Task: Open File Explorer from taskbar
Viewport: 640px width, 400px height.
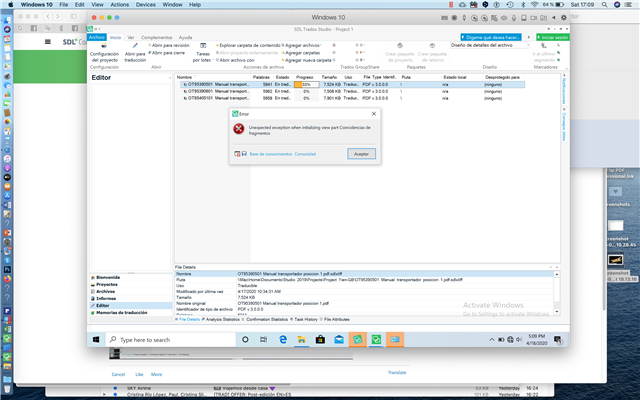Action: (x=301, y=340)
